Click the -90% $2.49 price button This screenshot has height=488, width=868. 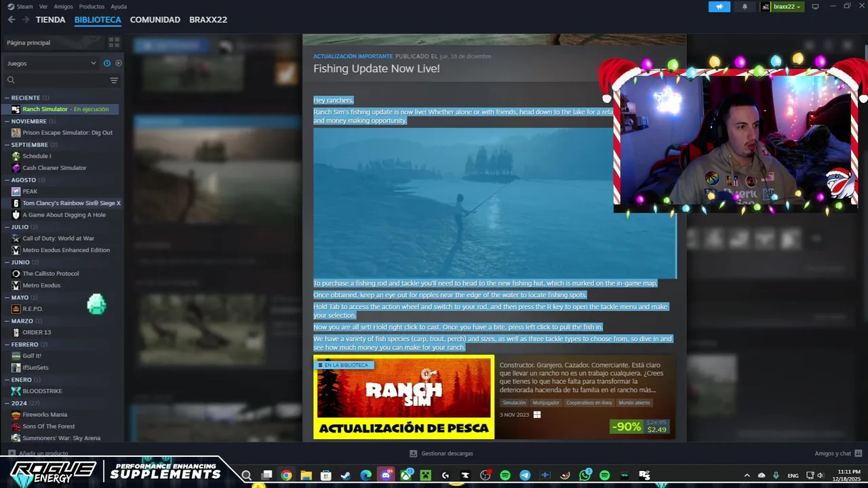tap(640, 427)
